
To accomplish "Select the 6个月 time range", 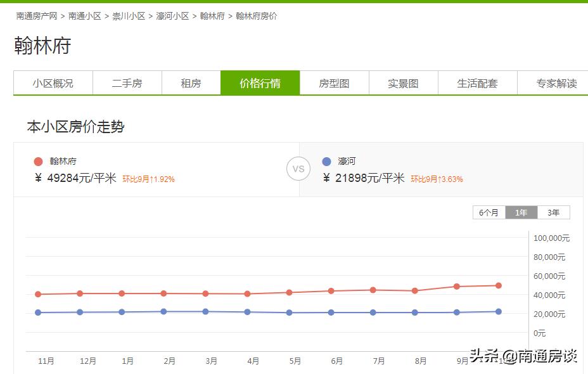I will pos(489,213).
